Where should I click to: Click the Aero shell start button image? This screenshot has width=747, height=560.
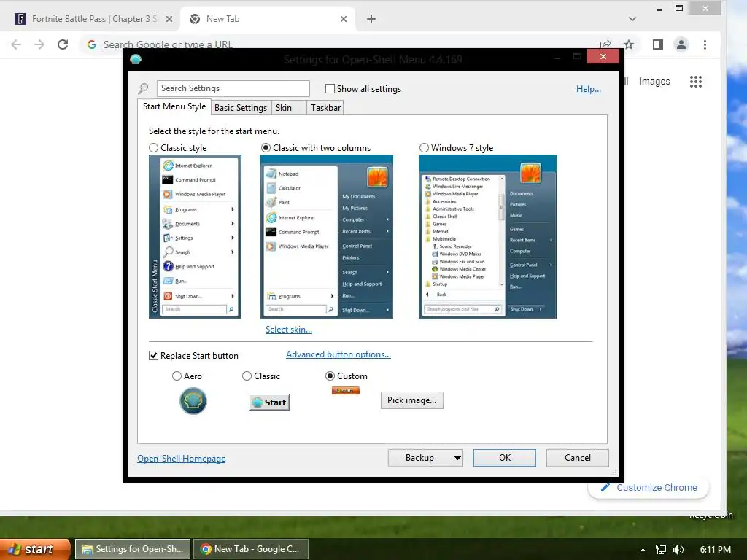coord(193,400)
